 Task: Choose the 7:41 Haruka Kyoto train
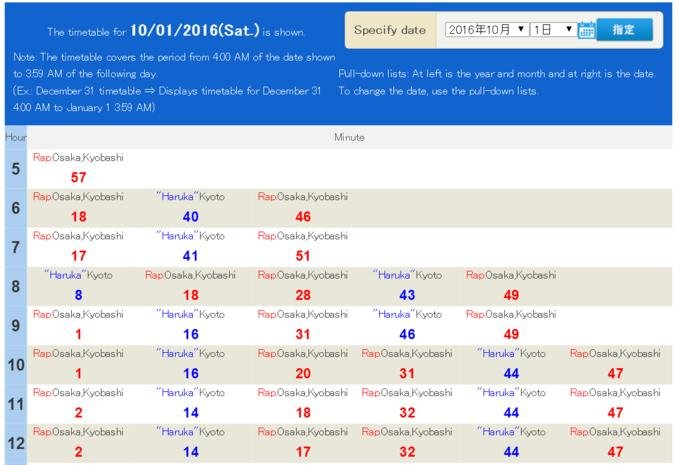[191, 256]
